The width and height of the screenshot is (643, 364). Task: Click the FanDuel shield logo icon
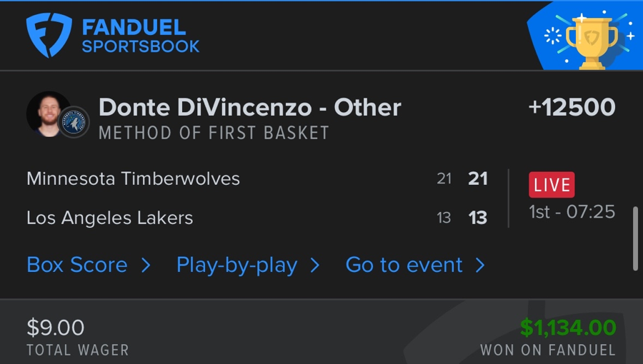49,36
